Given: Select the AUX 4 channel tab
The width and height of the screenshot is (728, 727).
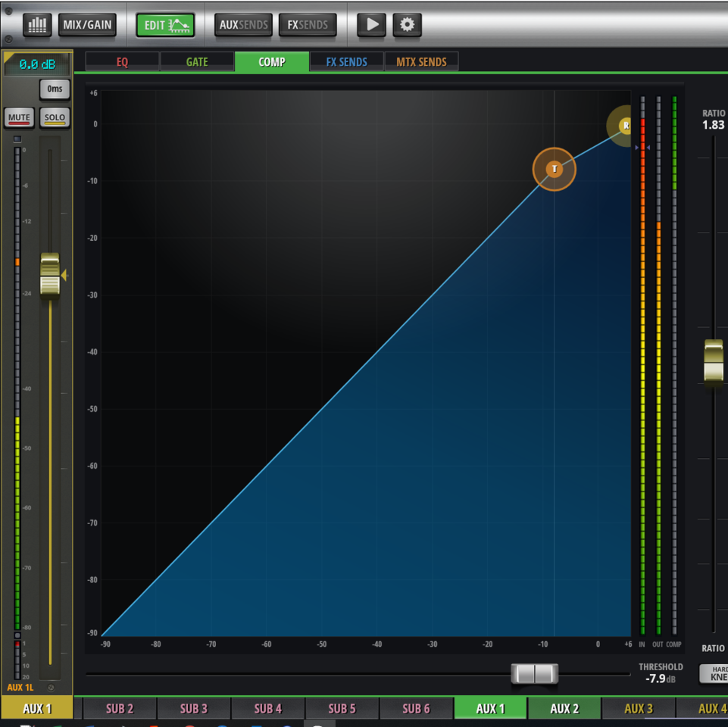Looking at the screenshot, I should click(702, 708).
